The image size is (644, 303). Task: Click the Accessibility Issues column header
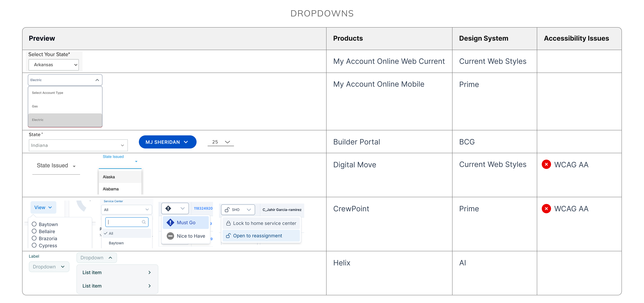point(576,38)
